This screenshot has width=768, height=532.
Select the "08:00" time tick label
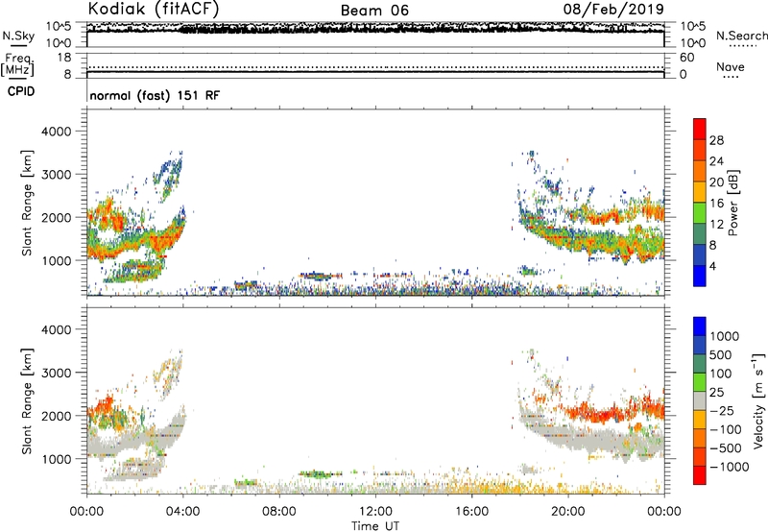(278, 512)
